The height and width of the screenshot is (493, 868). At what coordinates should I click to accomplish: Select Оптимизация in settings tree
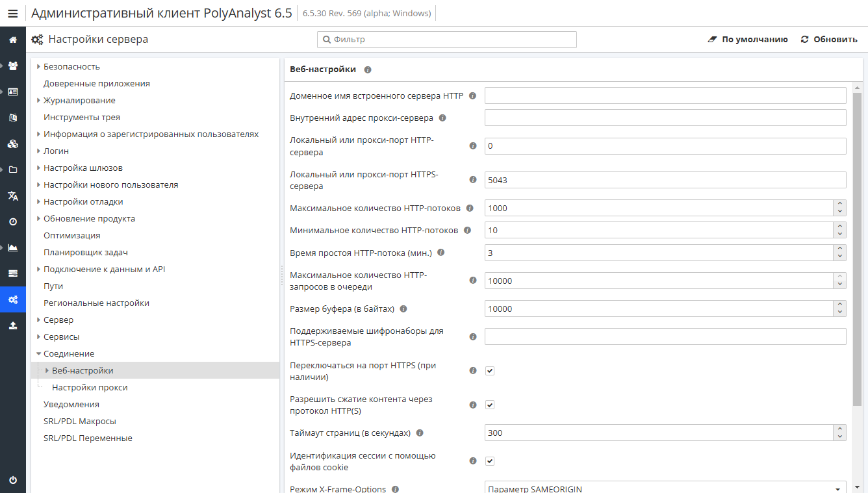(72, 236)
